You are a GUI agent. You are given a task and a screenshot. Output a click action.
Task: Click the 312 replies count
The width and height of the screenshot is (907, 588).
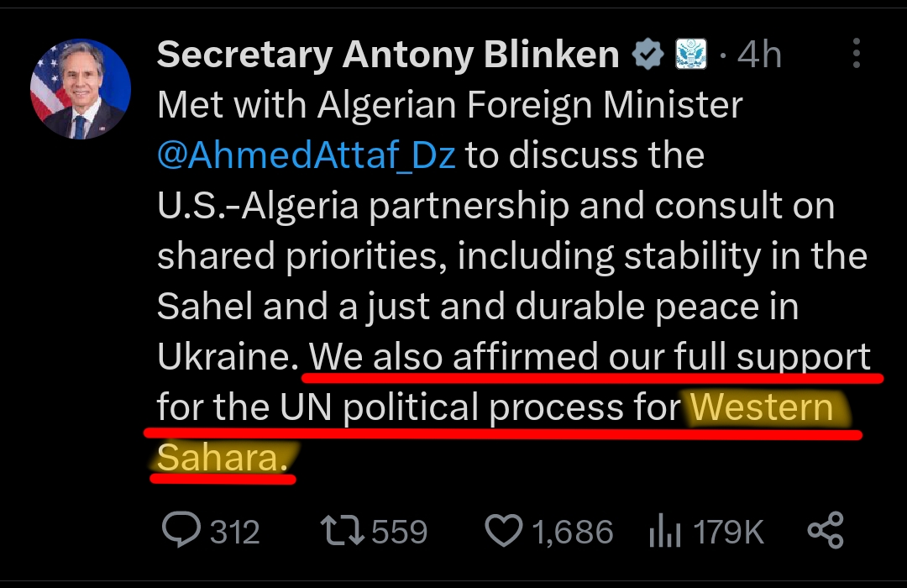click(x=234, y=533)
